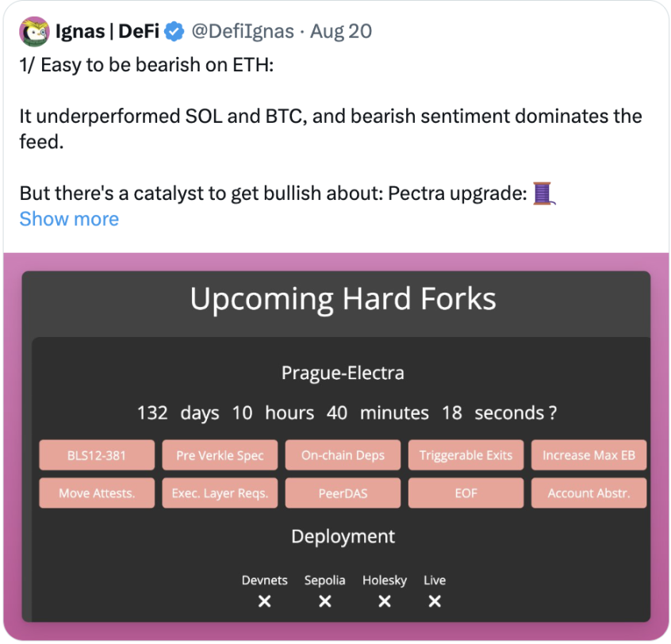Click the Ignas DeFi profile avatar
The height and width of the screenshot is (644, 671).
coord(34,33)
